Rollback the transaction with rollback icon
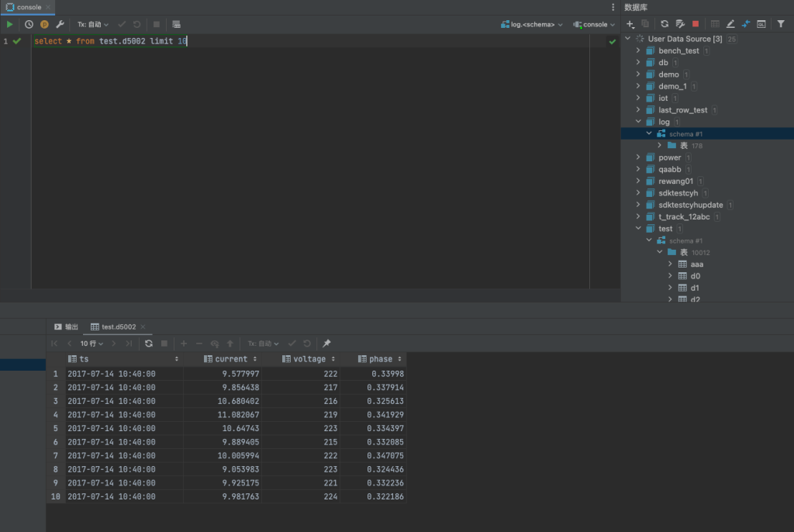This screenshot has height=532, width=794. coord(309,343)
